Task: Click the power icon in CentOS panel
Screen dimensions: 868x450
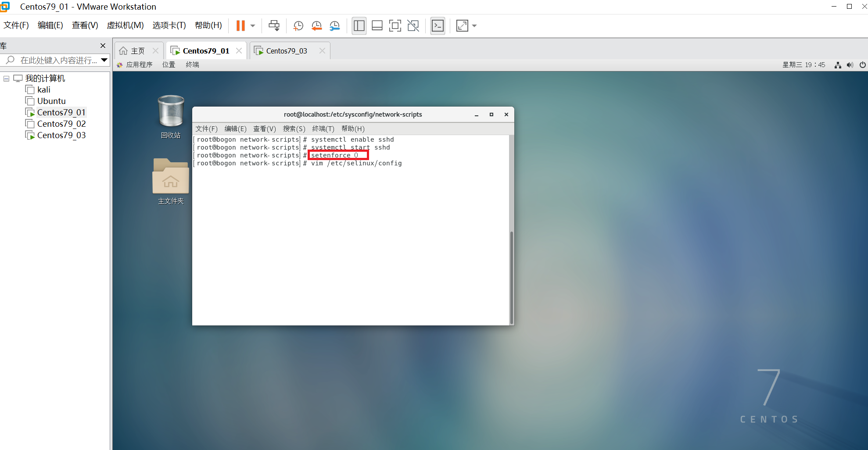Action: click(x=862, y=65)
